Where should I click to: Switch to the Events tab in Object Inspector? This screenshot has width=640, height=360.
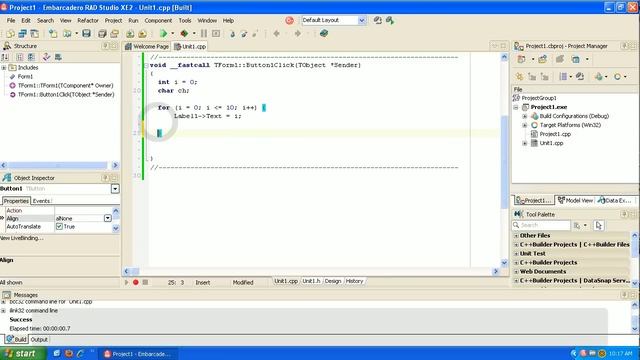click(x=41, y=201)
